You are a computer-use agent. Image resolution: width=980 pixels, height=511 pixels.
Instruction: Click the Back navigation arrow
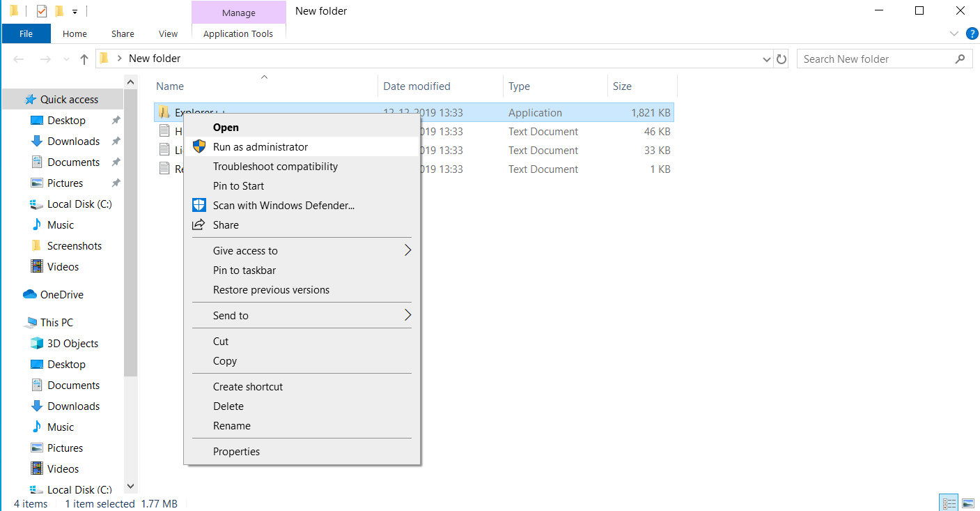point(20,59)
